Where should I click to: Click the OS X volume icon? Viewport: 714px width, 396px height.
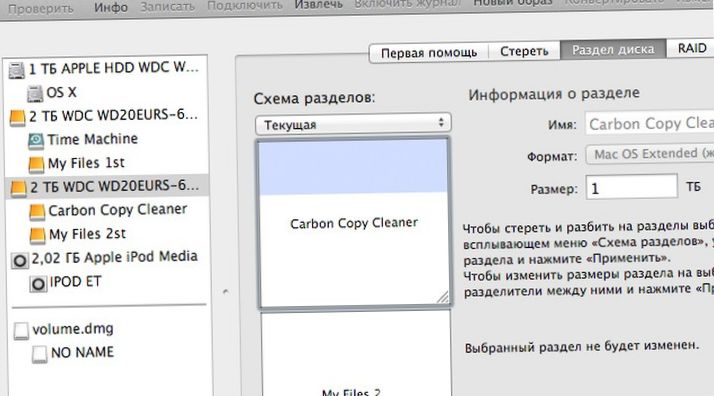tap(35, 93)
